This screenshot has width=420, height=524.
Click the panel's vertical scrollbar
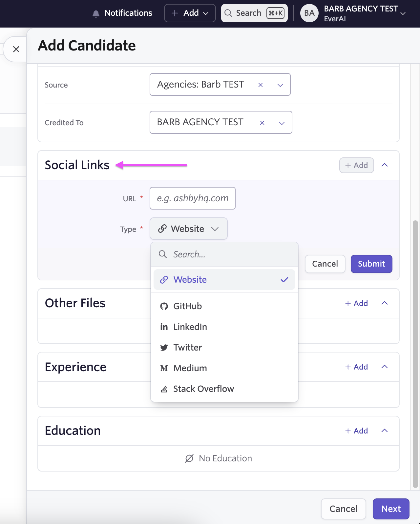(415, 354)
